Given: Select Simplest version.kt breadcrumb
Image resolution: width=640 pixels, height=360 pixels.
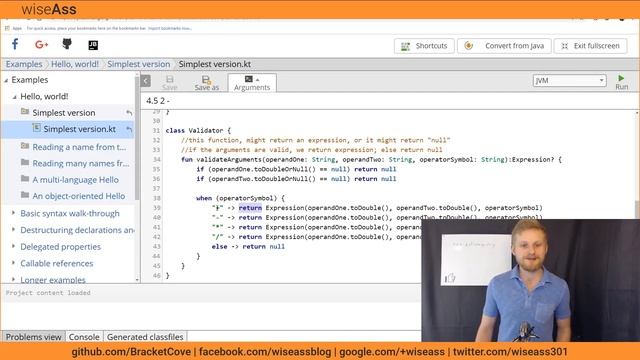Looking at the screenshot, I should click(x=215, y=64).
